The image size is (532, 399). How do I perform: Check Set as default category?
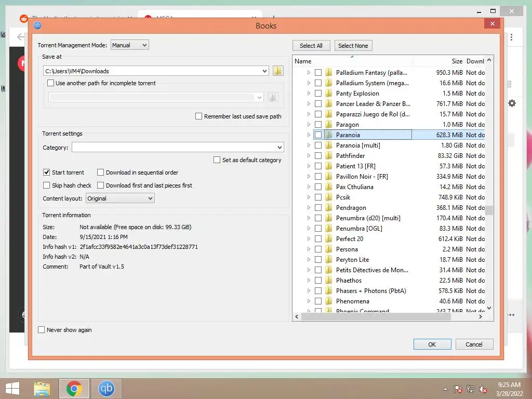click(217, 160)
